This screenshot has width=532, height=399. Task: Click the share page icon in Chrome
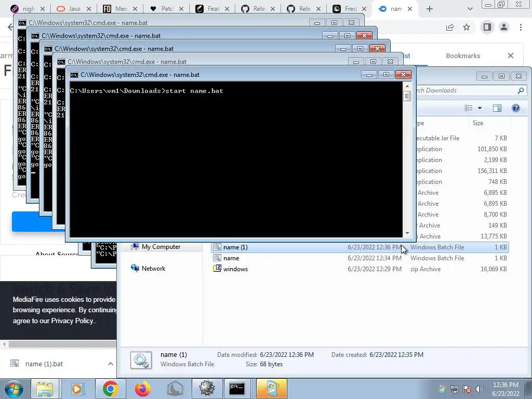click(x=450, y=27)
